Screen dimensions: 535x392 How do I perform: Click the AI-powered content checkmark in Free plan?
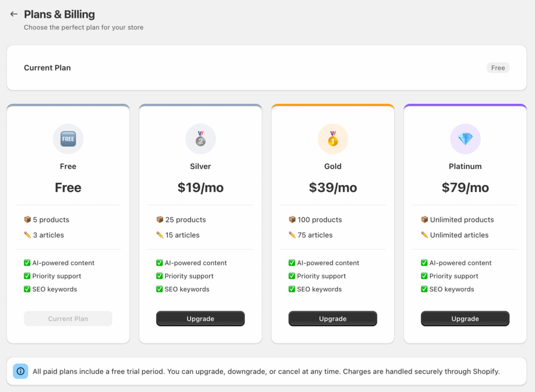point(27,263)
